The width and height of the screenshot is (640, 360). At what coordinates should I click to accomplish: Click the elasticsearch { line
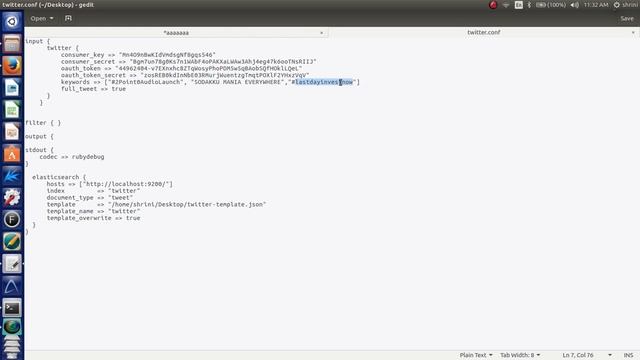tap(59, 177)
